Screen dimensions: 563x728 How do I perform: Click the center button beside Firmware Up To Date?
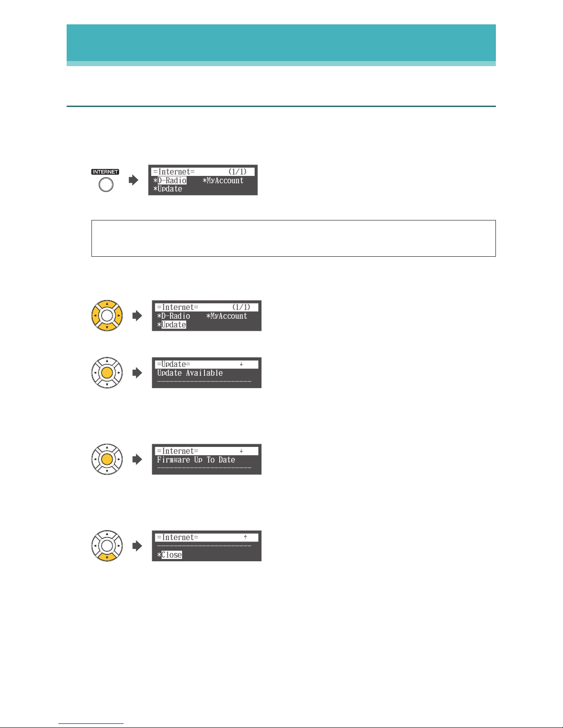pos(107,459)
